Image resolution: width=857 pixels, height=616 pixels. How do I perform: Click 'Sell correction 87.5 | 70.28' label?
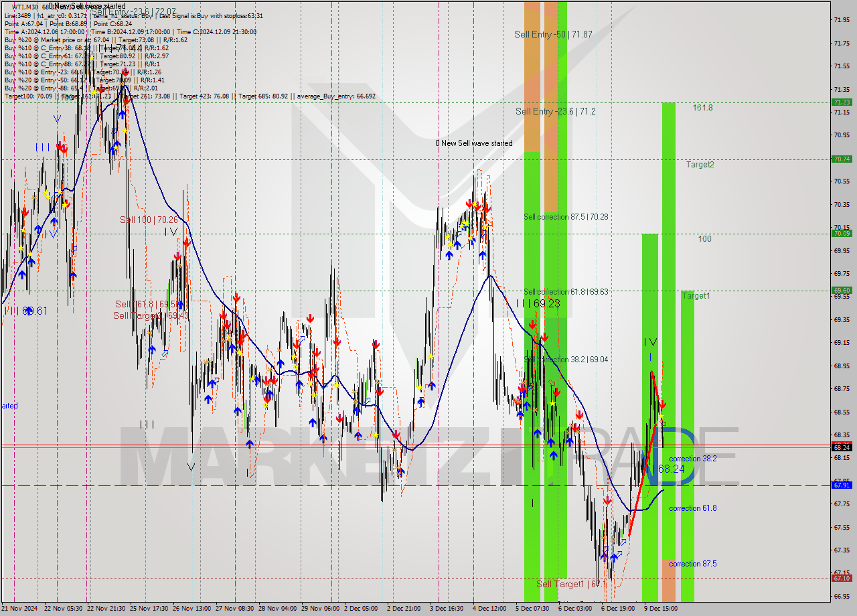566,217
